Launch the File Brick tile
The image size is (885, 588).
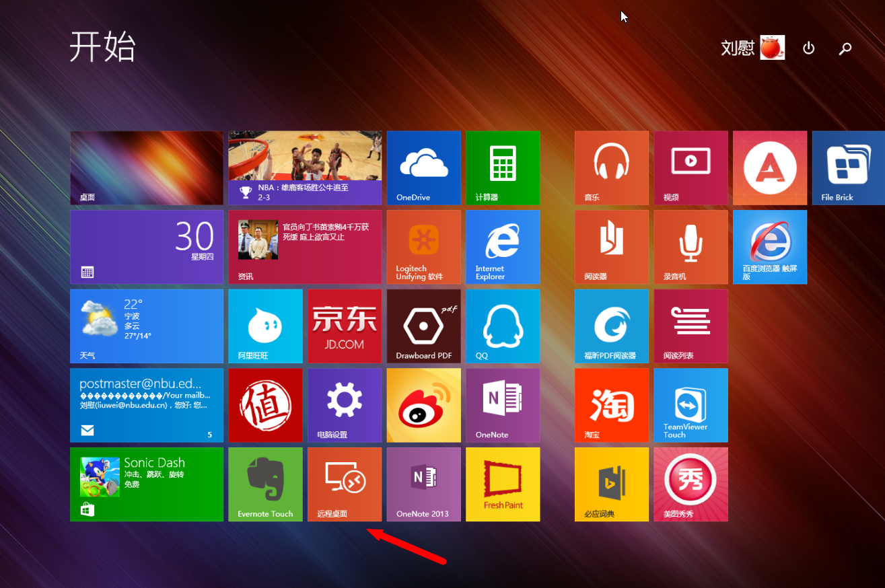click(x=849, y=168)
